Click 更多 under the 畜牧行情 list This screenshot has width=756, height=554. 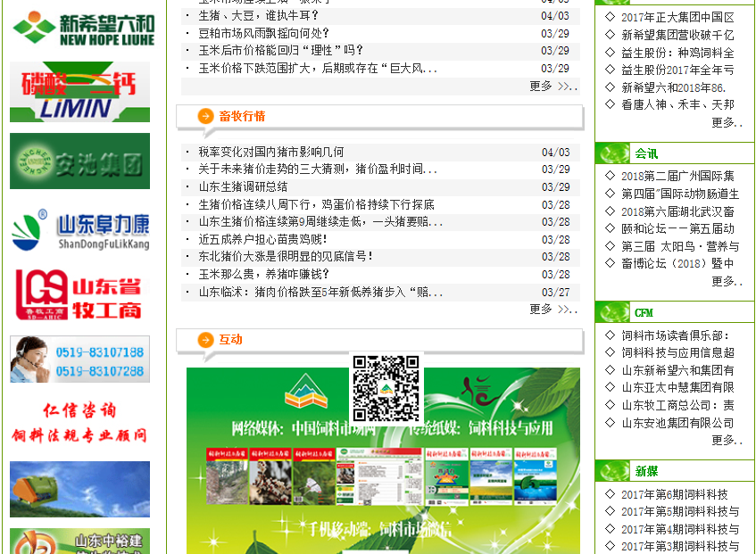(x=552, y=310)
